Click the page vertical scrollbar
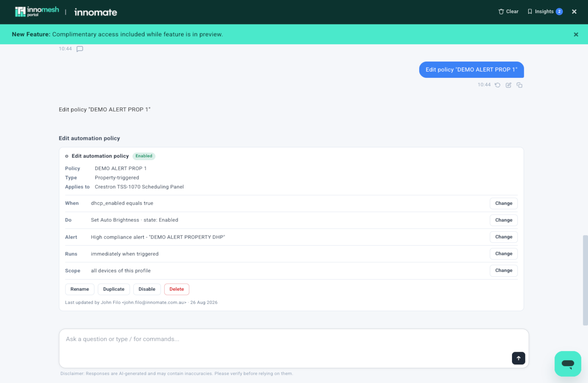588x383 pixels. (x=585, y=280)
